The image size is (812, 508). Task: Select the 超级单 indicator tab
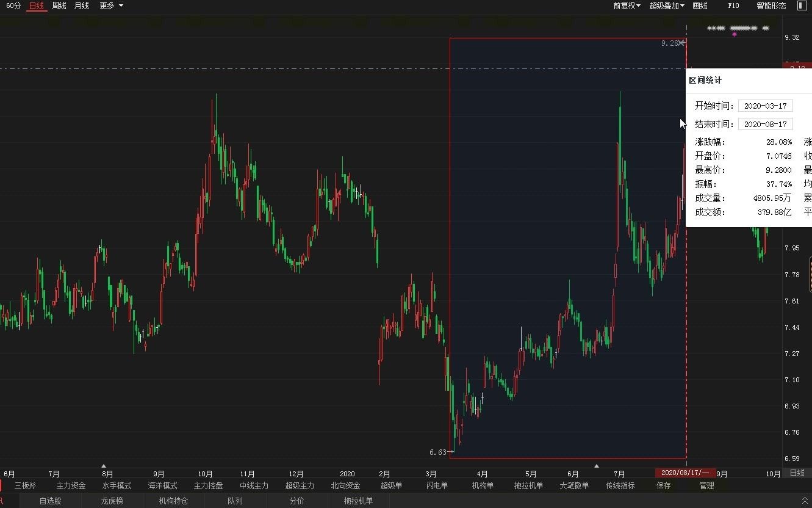coord(391,485)
